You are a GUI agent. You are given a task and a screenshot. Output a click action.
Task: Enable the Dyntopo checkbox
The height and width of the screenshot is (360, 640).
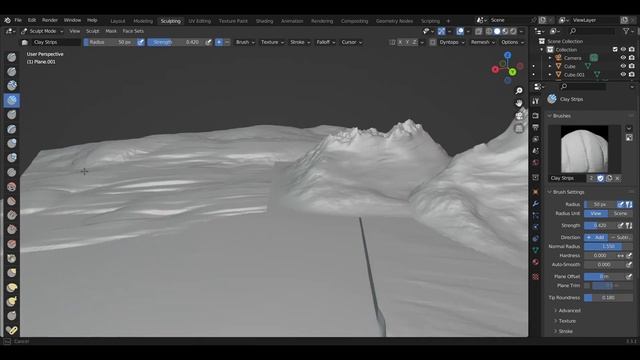point(433,42)
